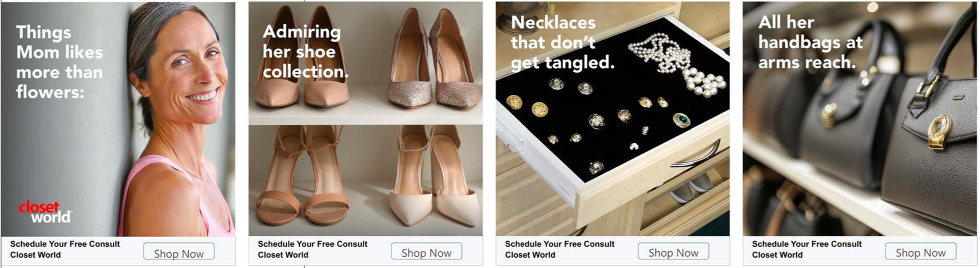980x268 pixels.
Task: Click 'Schedule Your Free Consult' in handbag ad
Action: click(807, 244)
